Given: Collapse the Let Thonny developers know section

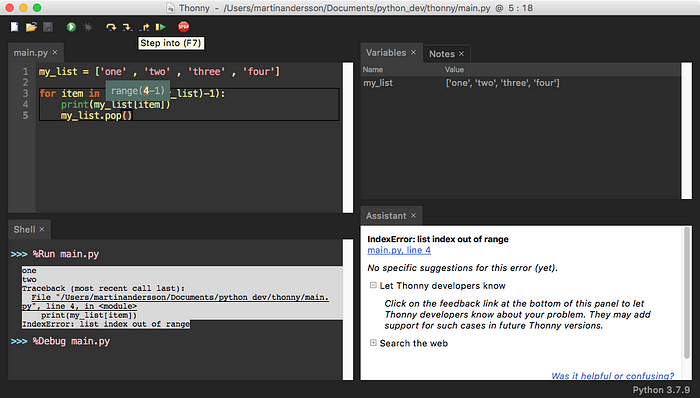Looking at the screenshot, I should coord(373,285).
